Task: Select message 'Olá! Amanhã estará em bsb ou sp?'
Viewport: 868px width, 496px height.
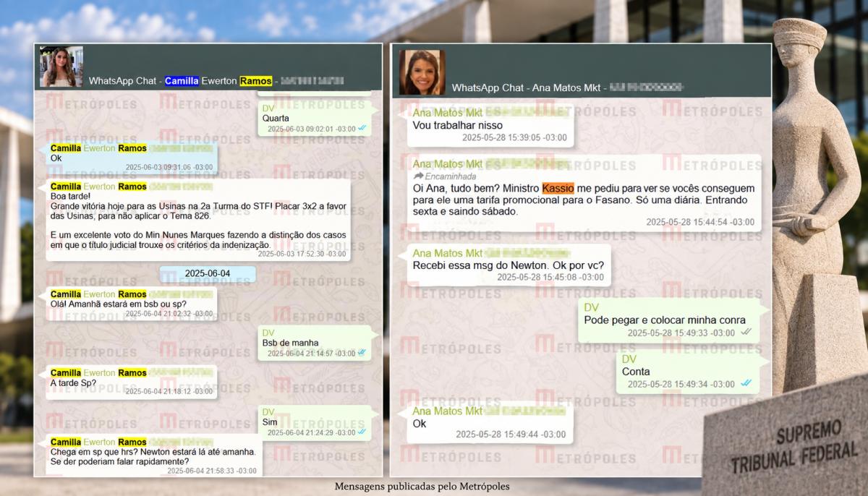Action: 132,304
